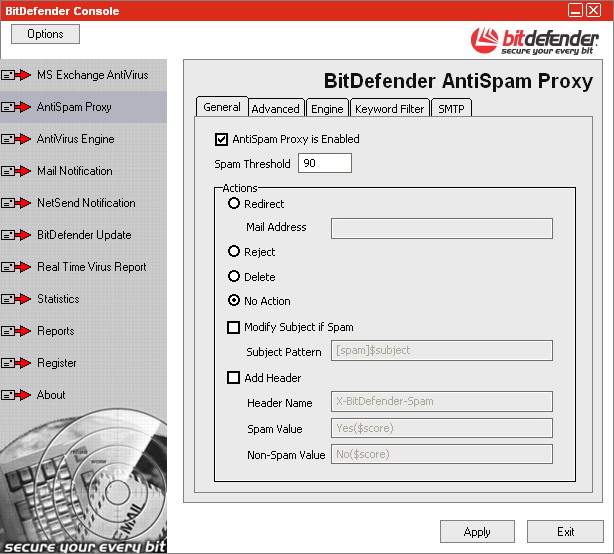Click the Spam Value field

[442, 428]
